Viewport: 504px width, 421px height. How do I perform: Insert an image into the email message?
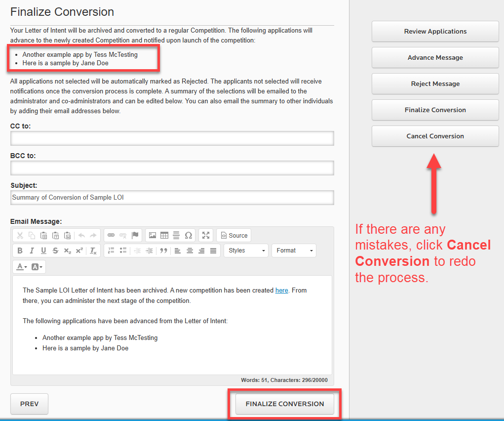pos(153,235)
